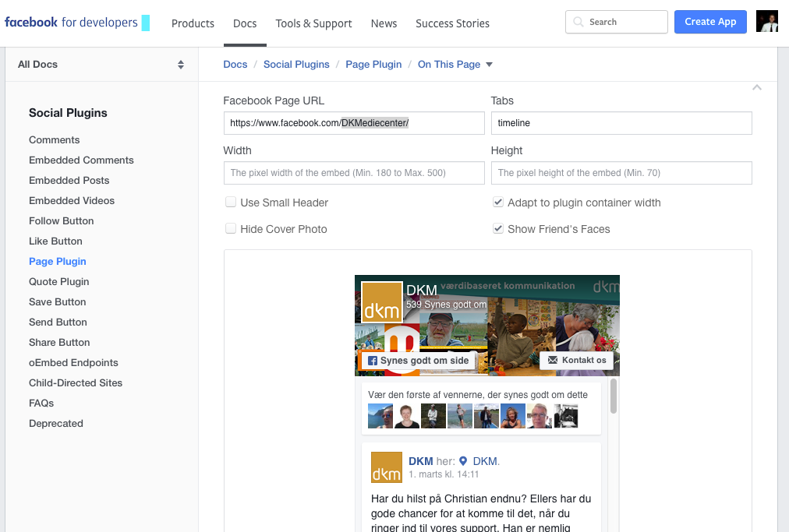Screen dimensions: 789x532
Task: Open the All Docs dropdown selector
Action: click(x=101, y=65)
